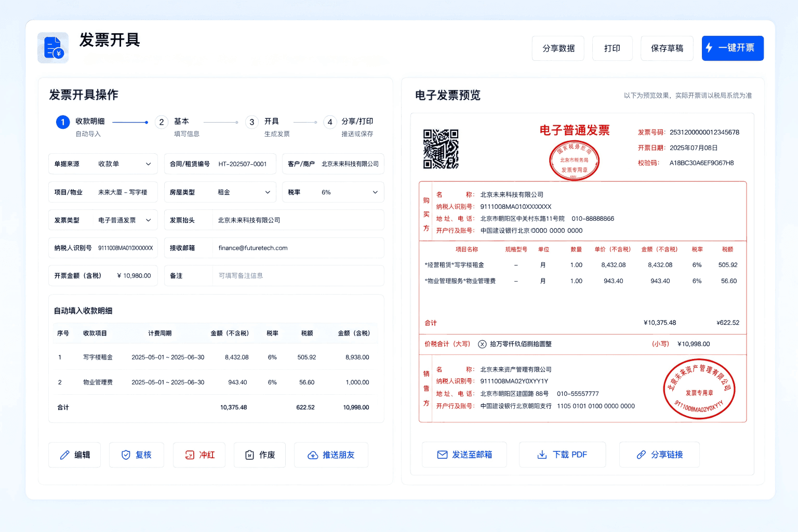
Task: Click the ¥10,375.48 total in preview
Action: (660, 323)
